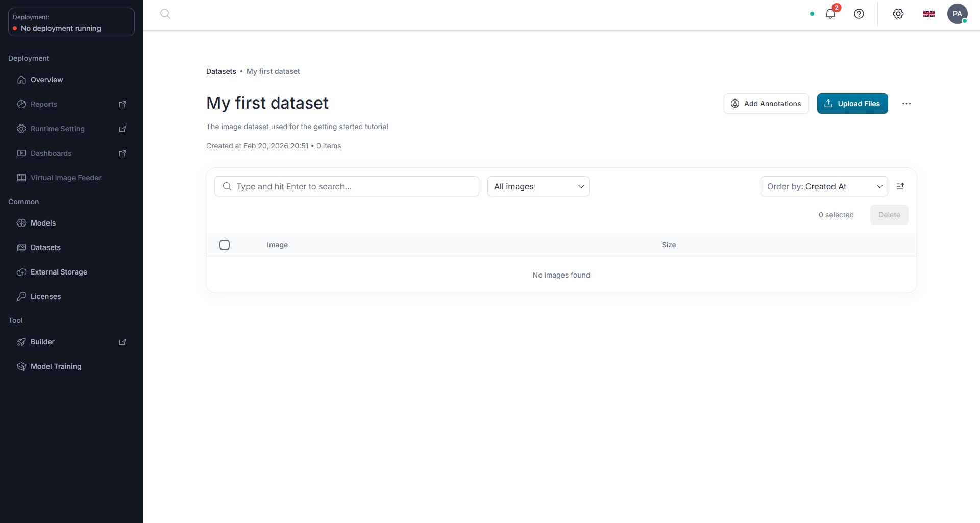Viewport: 980px width, 523px height.
Task: Click the Image column header
Action: (x=277, y=245)
